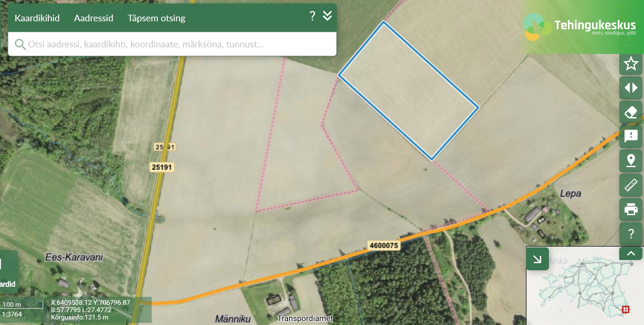Open the Täpsem otsing tab
Screen dimensions: 644x325
[156, 18]
